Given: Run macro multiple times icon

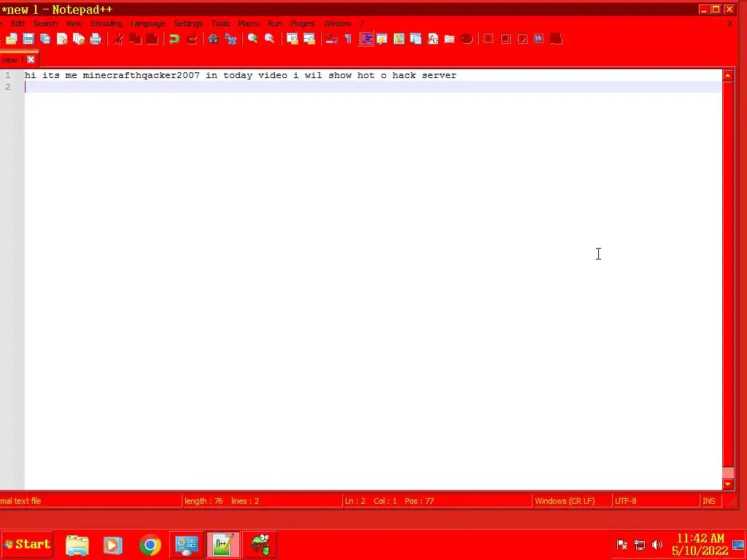Looking at the screenshot, I should tap(539, 39).
